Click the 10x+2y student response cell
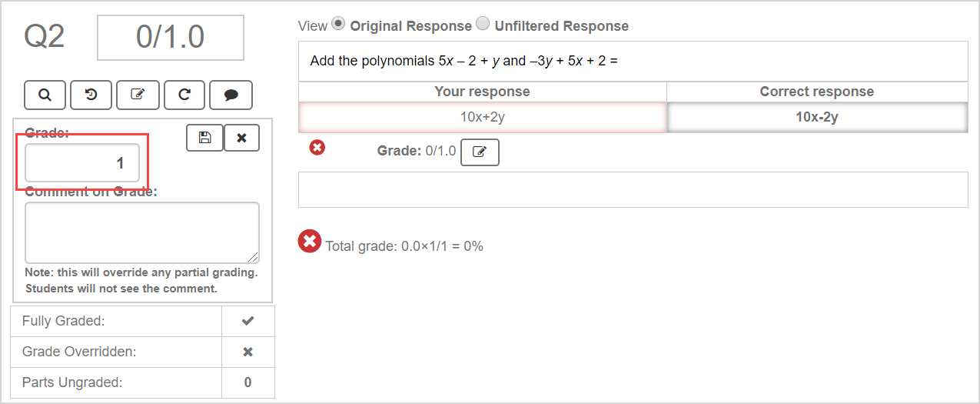Screen dimensions: 980x404 click(482, 118)
